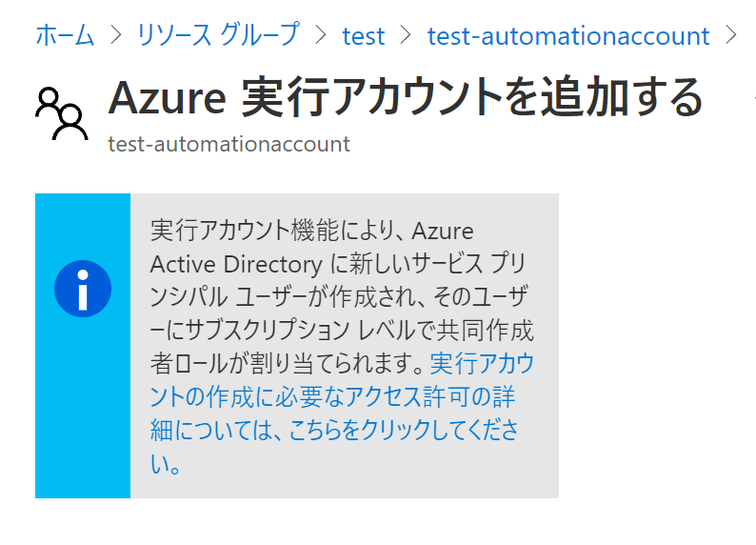The image size is (756, 545).
Task: Click the こちらをクリックしてください link line
Action: 333,430
